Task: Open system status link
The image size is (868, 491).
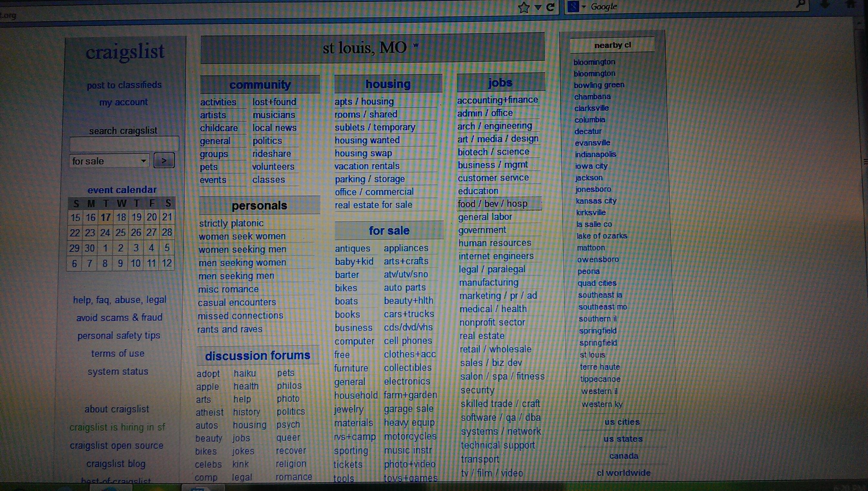Action: pos(118,371)
